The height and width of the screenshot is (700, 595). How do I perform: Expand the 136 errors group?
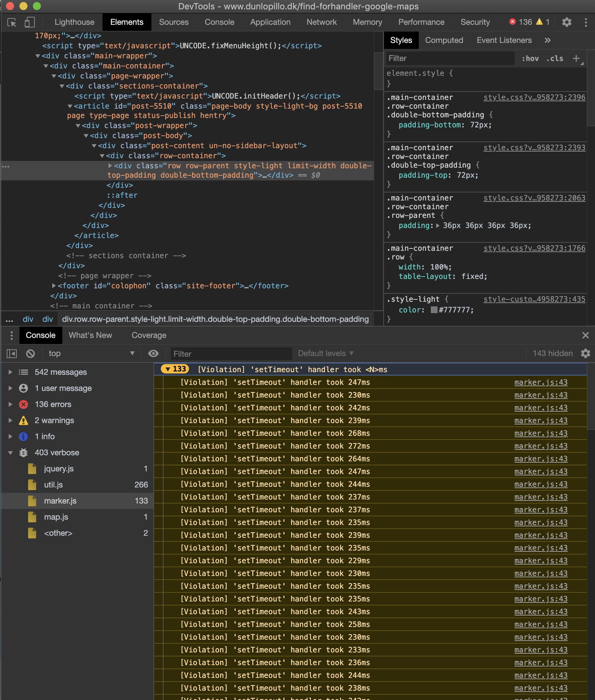click(10, 404)
